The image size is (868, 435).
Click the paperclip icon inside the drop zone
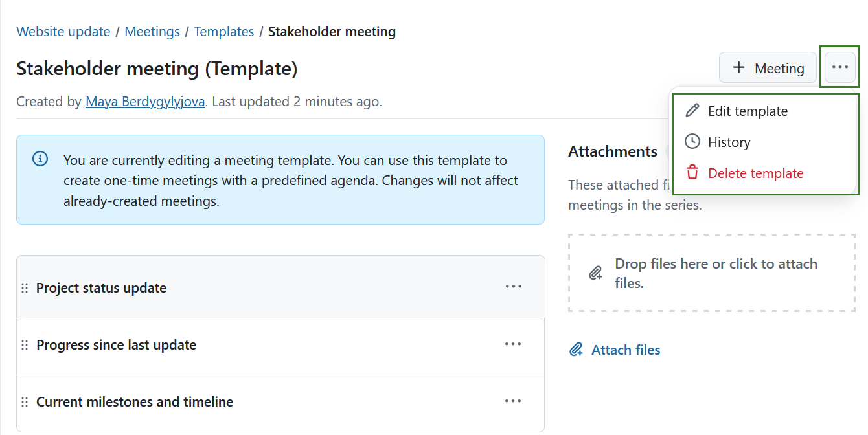(595, 273)
